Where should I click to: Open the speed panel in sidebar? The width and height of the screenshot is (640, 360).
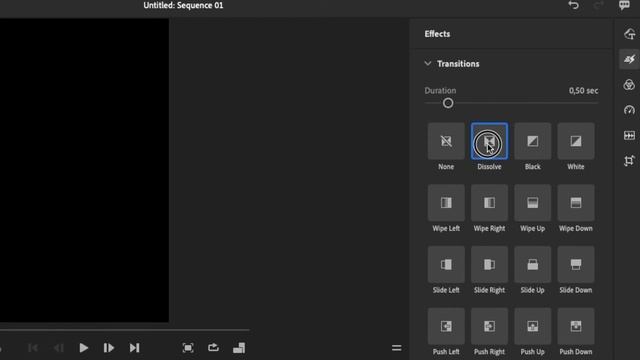[629, 110]
